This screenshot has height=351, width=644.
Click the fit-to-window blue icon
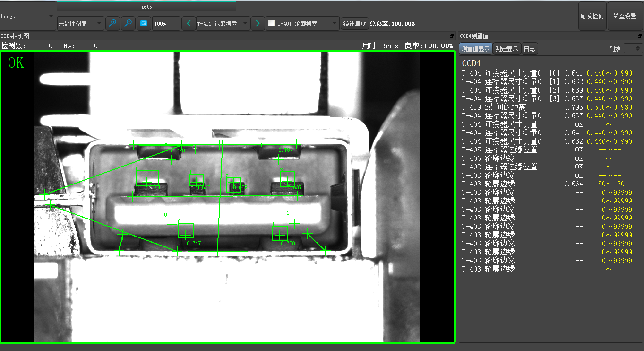tap(144, 24)
